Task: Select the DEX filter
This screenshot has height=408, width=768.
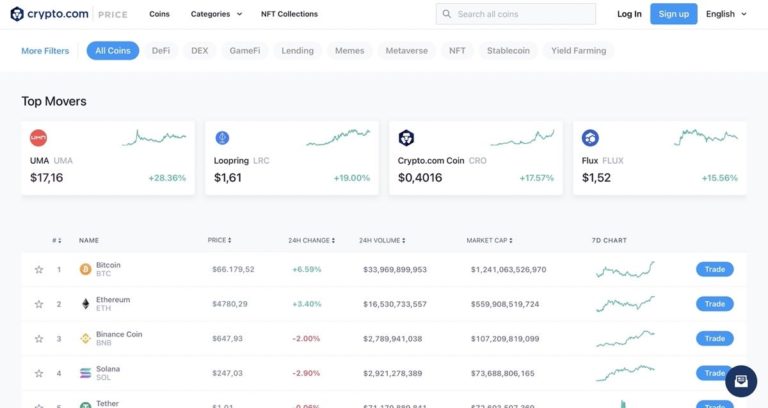Action: point(199,50)
